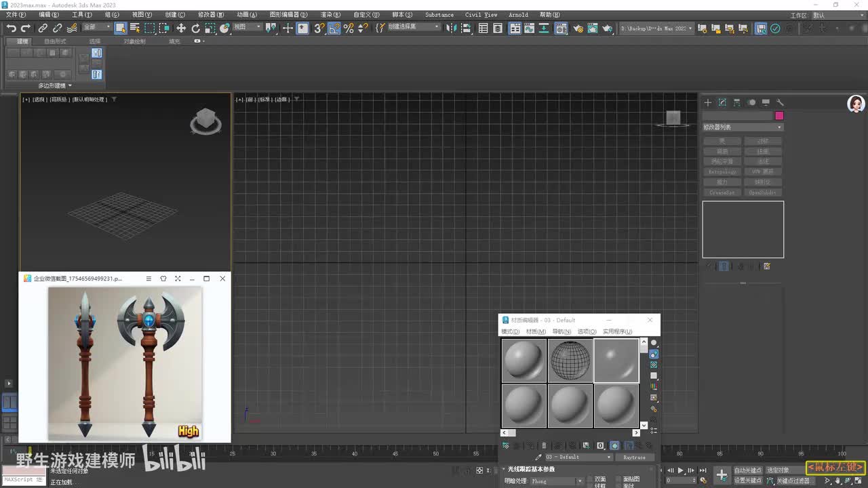Toggle the Angle Snap button
868x488 pixels.
click(x=334, y=28)
